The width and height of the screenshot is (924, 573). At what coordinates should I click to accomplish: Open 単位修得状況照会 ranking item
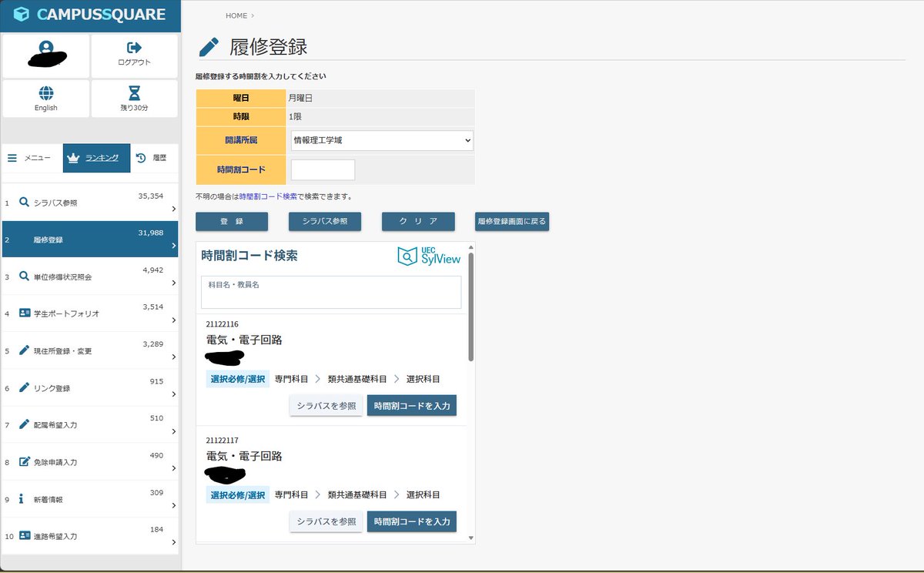tap(90, 276)
